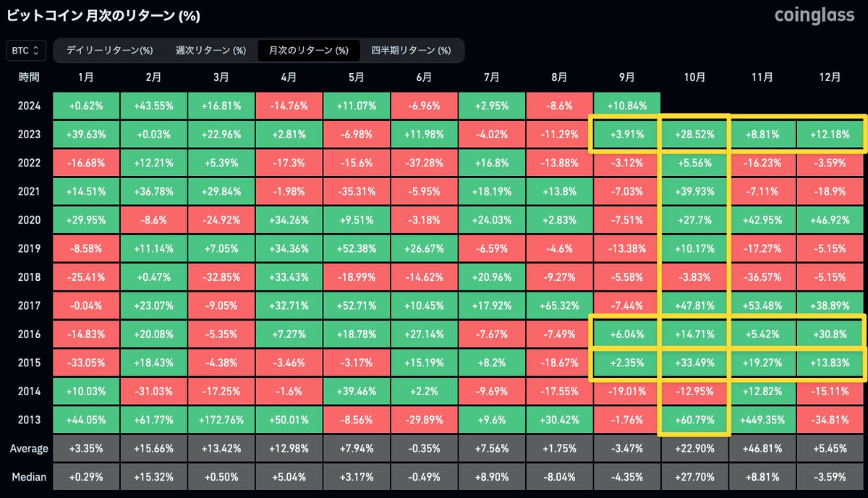Switch to 四半期リターン (%) tab
The height and width of the screenshot is (498, 868).
click(x=411, y=51)
